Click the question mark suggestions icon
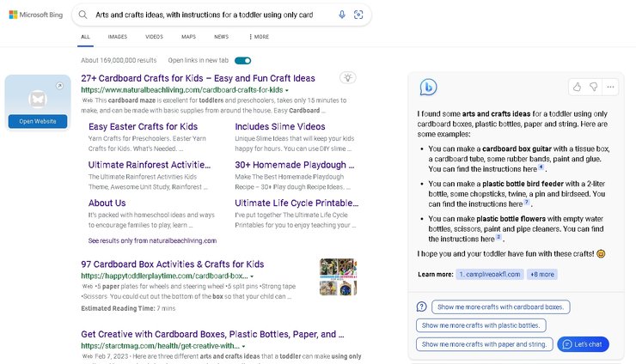Screen dimensions: 636x364 (421, 306)
